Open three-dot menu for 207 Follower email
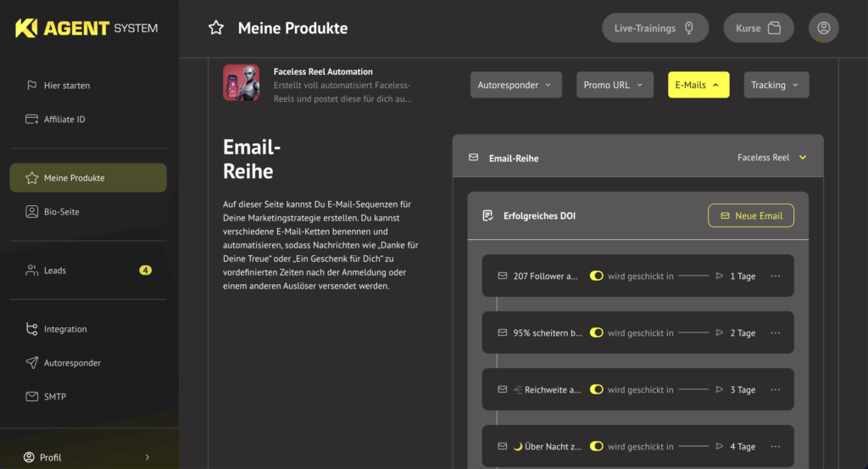This screenshot has width=868, height=469. point(775,276)
